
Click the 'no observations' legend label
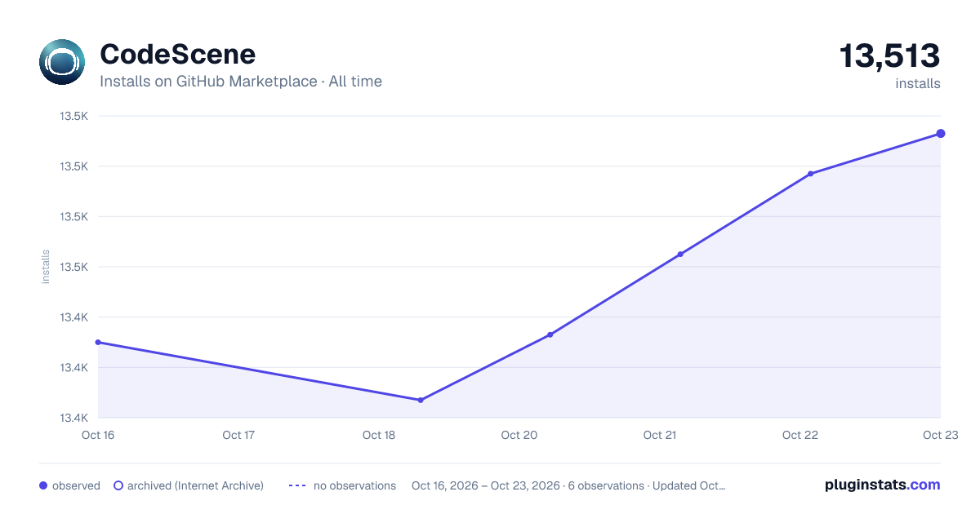(354, 485)
